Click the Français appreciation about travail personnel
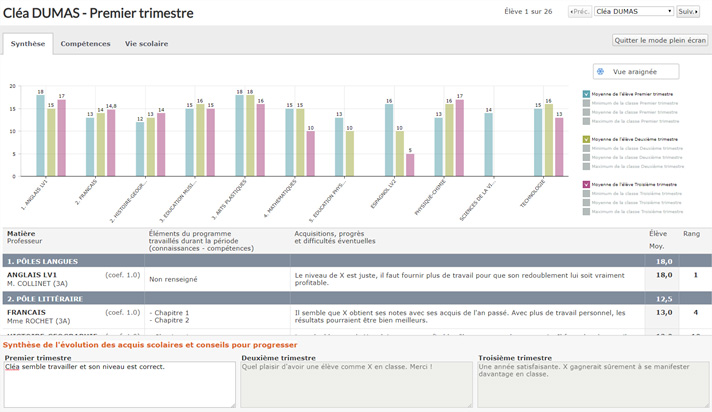 [x=460, y=316]
